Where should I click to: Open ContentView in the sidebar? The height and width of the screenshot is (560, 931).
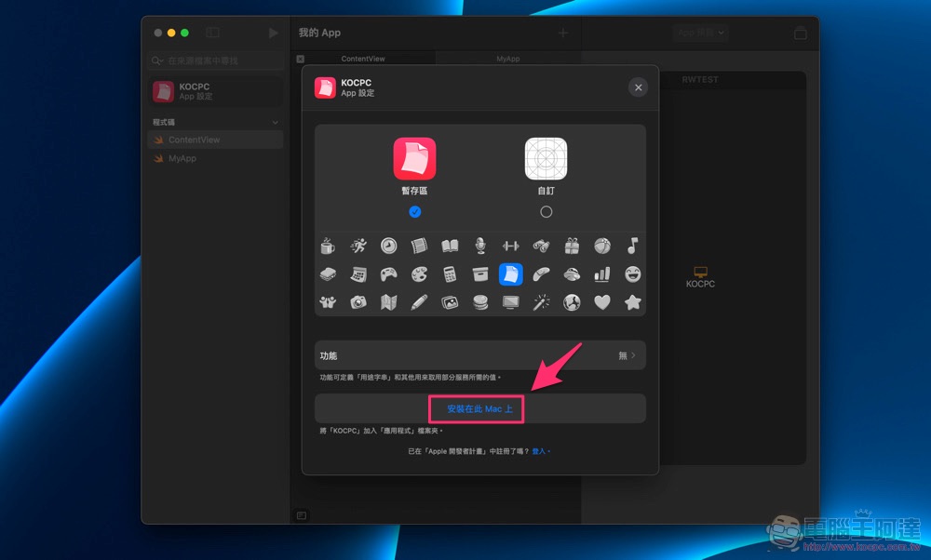tap(194, 140)
